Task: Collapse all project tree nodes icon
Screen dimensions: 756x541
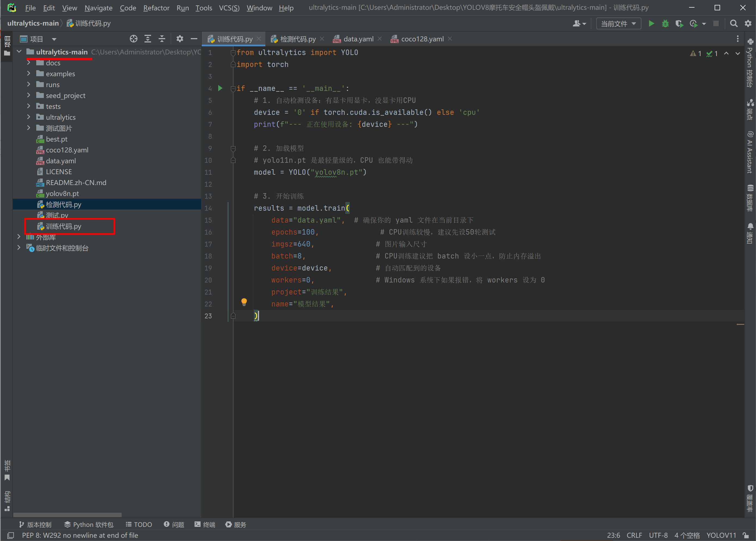Action: pyautogui.click(x=162, y=39)
